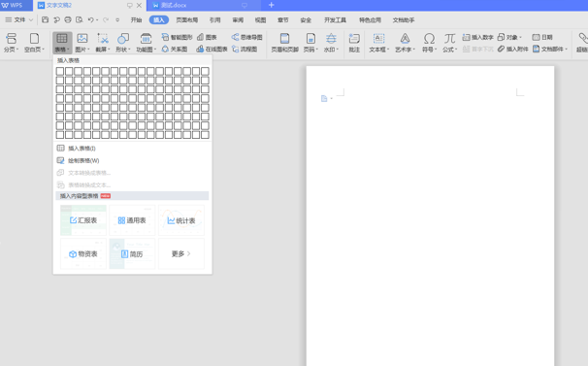Expand the 功能图 dropdown
This screenshot has width=588, height=366.
154,50
